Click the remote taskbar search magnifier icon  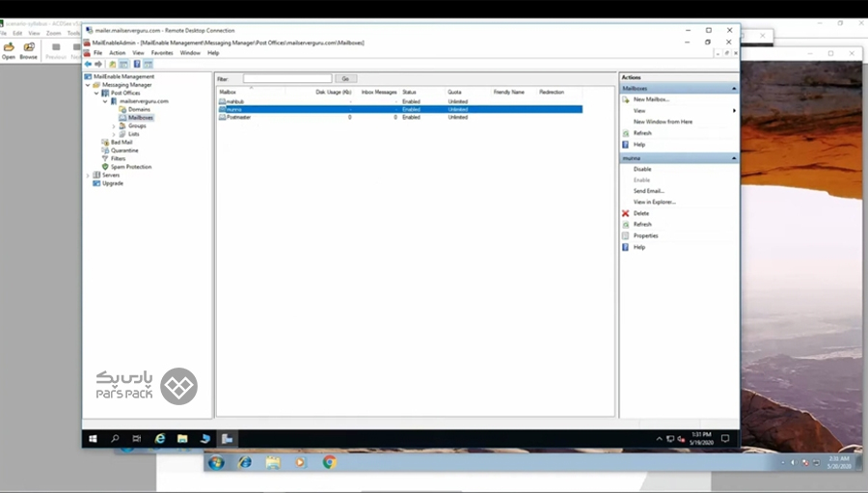(115, 439)
